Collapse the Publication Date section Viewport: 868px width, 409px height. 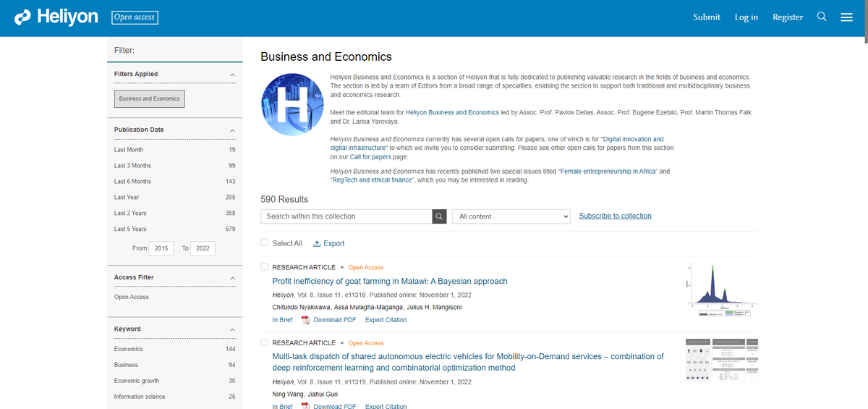coord(232,130)
